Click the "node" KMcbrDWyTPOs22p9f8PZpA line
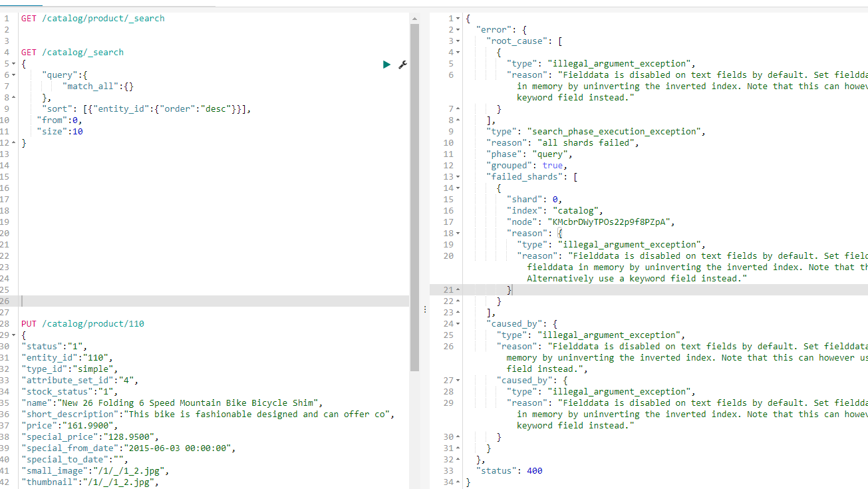 coord(591,222)
